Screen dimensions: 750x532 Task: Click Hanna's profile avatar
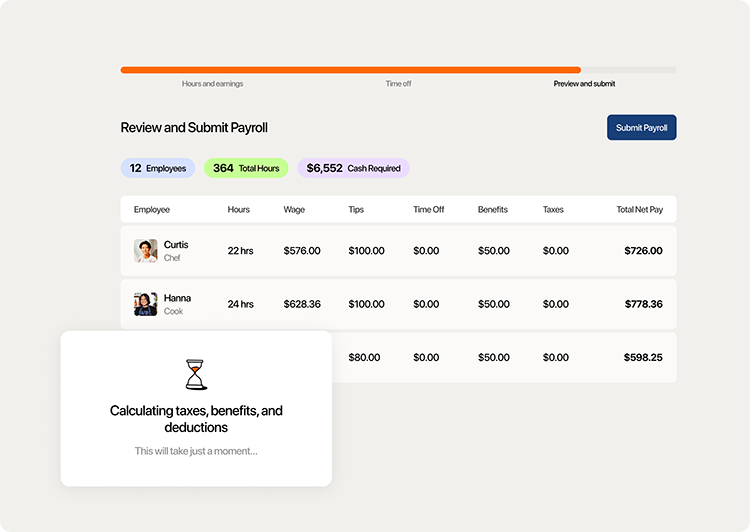coord(146,304)
